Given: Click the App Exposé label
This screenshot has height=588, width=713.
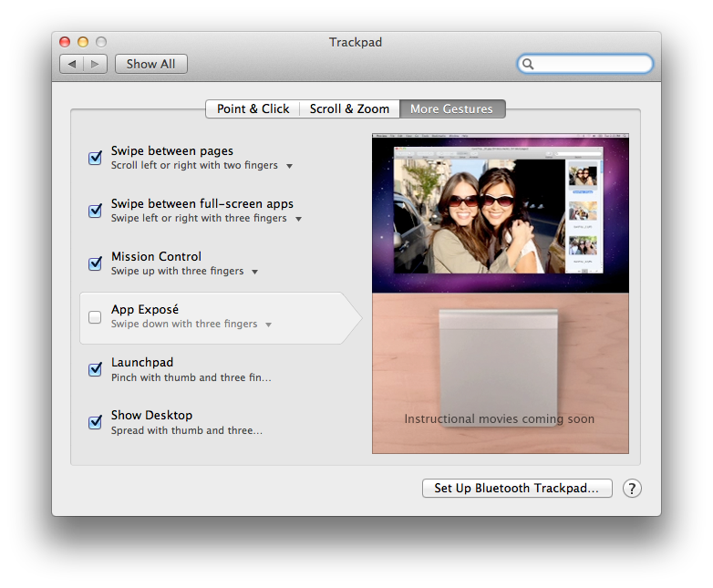Looking at the screenshot, I should click(145, 309).
